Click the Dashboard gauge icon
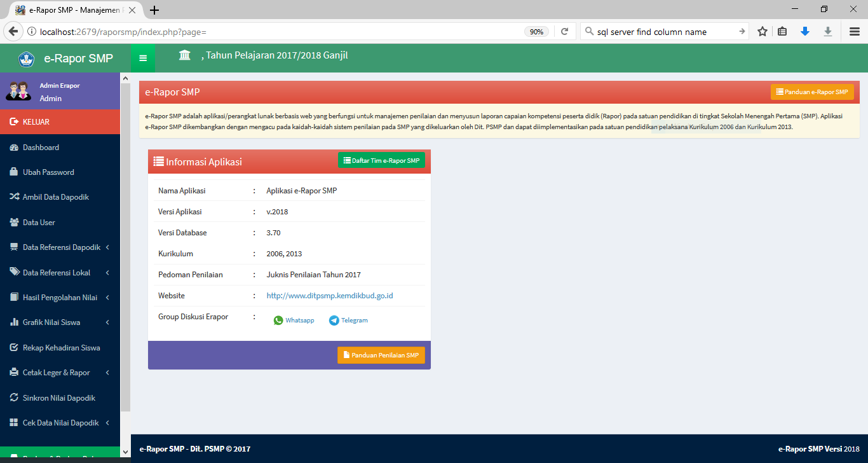The height and width of the screenshot is (463, 868). tap(14, 148)
